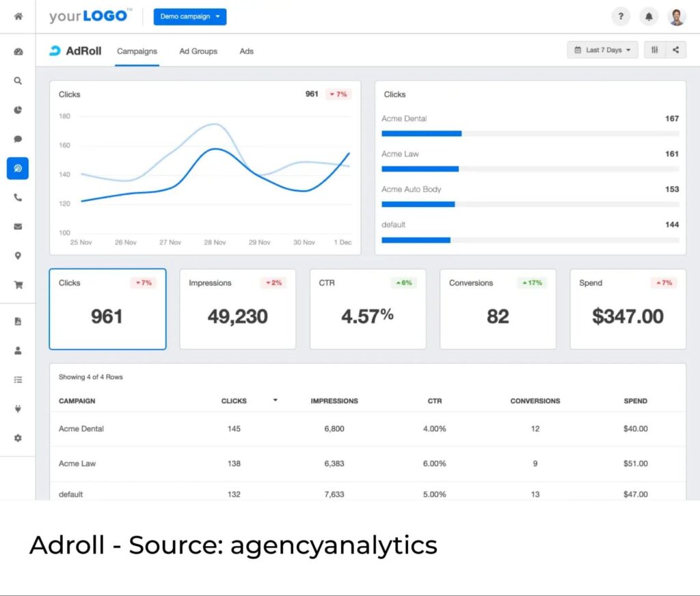Click the $40.00 spend cell

coord(636,429)
